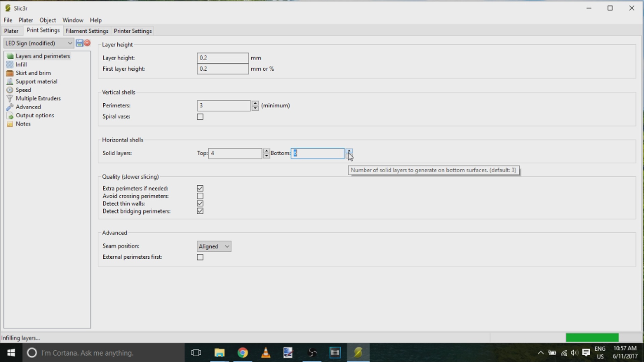The image size is (644, 362).
Task: Enable the Spiral vase checkbox
Action: 200,117
